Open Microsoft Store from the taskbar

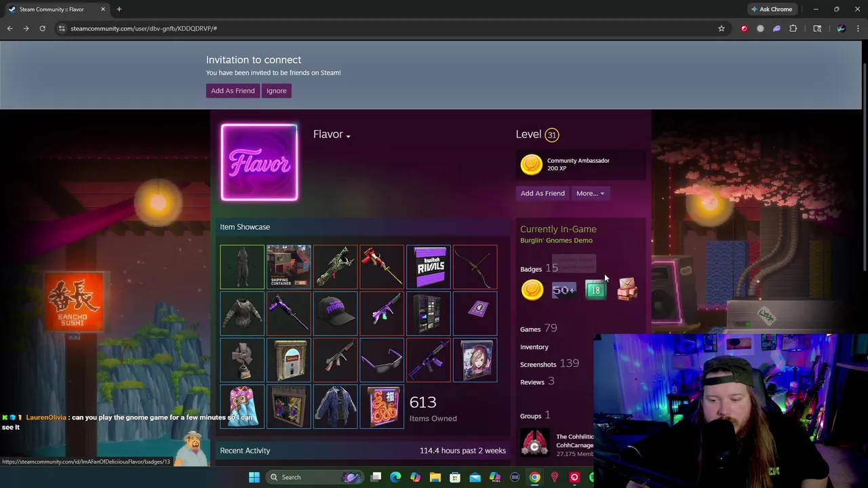tap(455, 477)
